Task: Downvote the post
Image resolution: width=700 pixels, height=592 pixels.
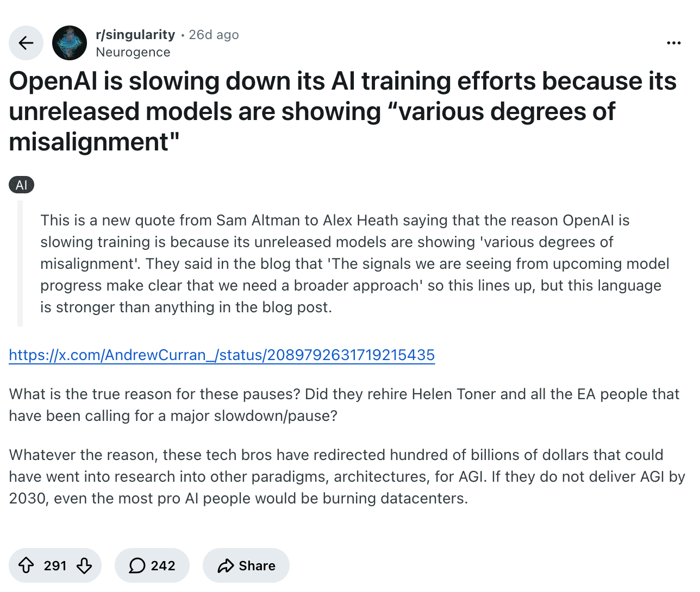Action: [x=84, y=565]
